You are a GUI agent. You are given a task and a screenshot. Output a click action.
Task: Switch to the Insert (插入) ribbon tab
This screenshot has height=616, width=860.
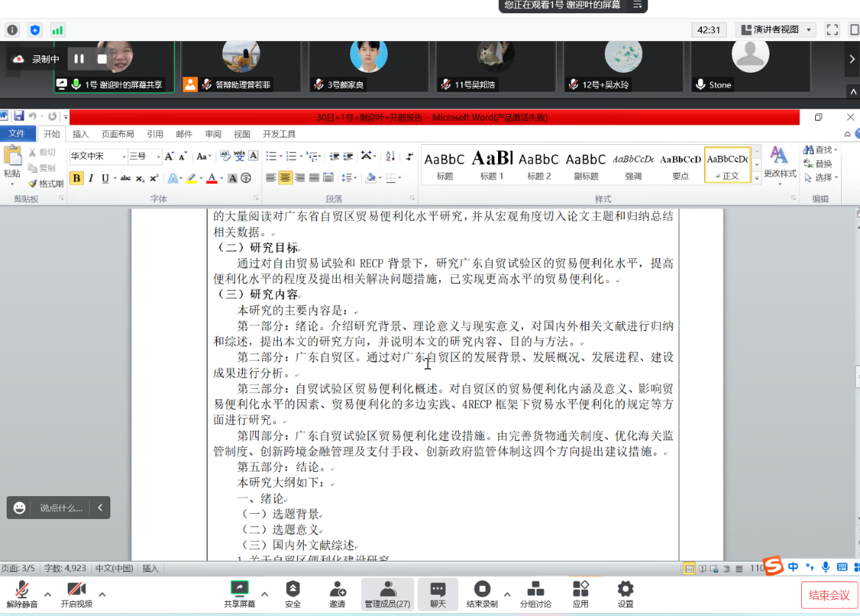coord(80,134)
